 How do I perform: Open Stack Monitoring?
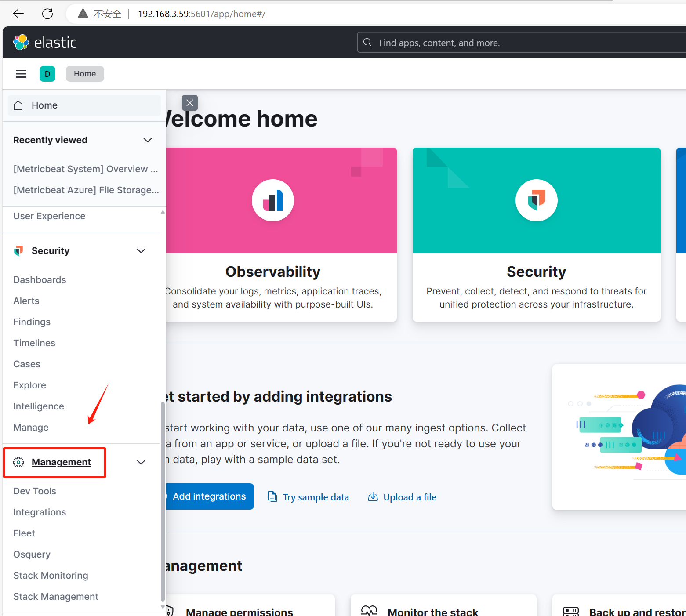pyautogui.click(x=51, y=576)
